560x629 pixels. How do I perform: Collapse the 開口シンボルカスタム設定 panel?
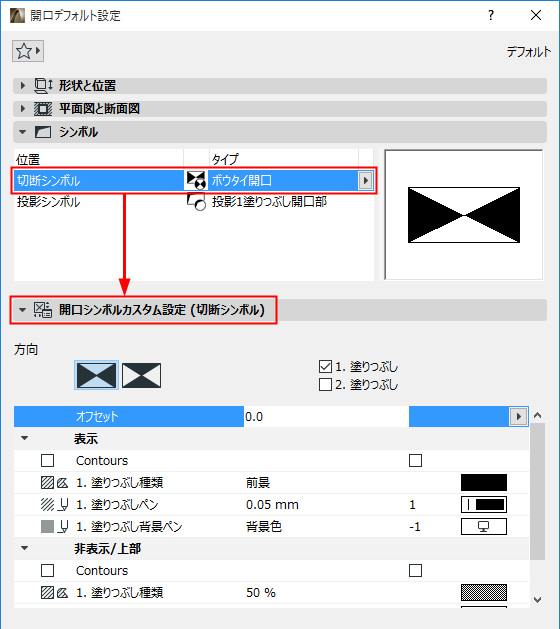22,310
